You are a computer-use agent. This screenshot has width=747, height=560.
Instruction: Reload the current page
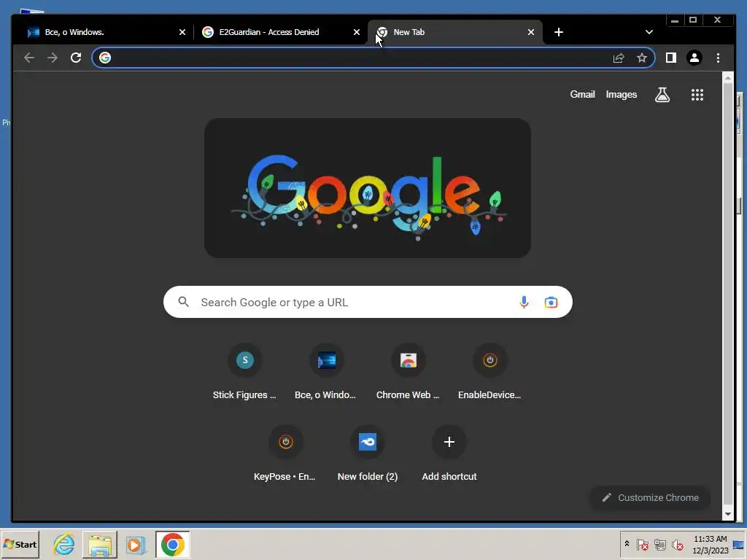pyautogui.click(x=76, y=58)
